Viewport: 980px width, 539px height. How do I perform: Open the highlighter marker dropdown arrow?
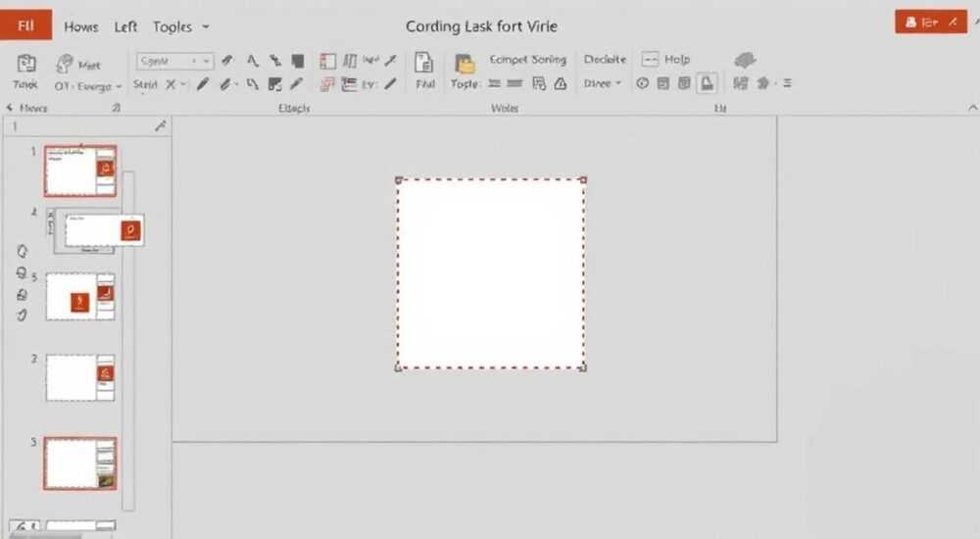[236, 84]
